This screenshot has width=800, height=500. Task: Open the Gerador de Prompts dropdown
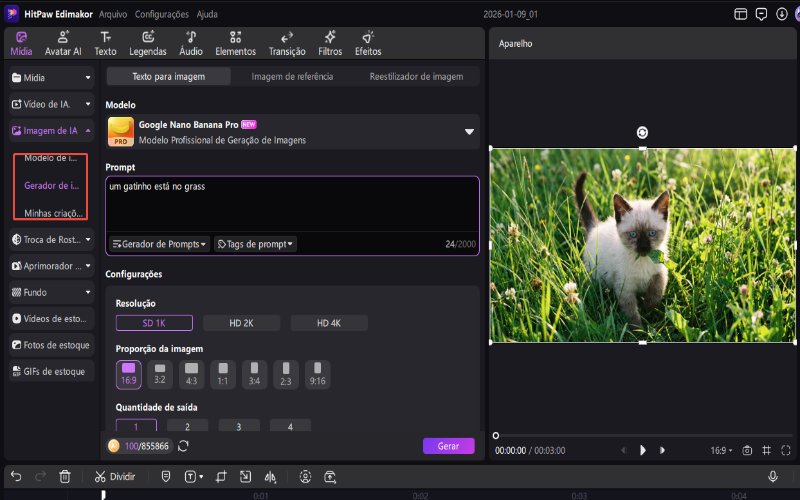click(x=159, y=244)
